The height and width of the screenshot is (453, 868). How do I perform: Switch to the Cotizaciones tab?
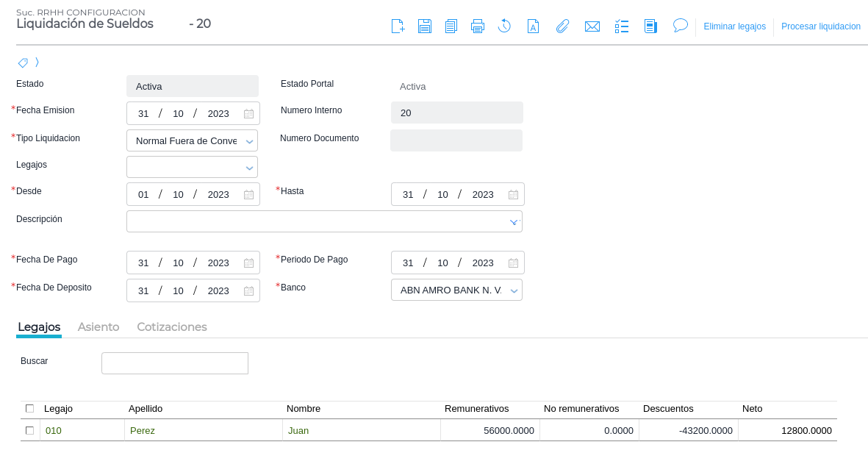click(172, 327)
